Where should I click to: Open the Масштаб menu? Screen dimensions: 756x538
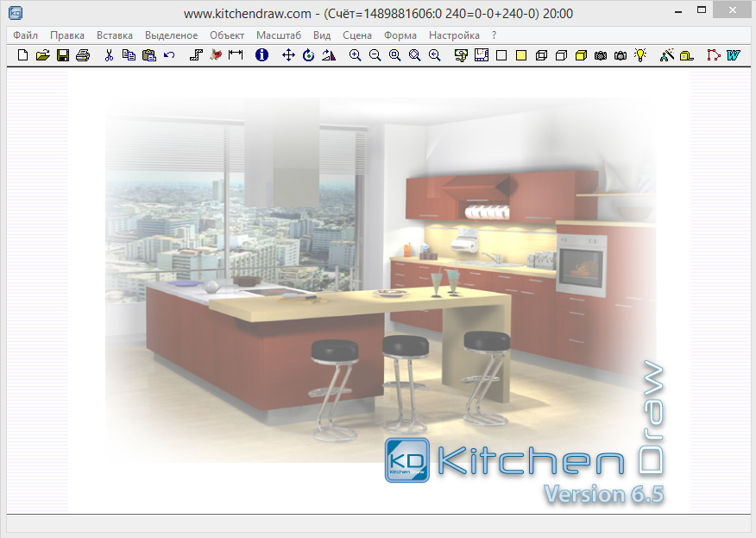coord(279,35)
